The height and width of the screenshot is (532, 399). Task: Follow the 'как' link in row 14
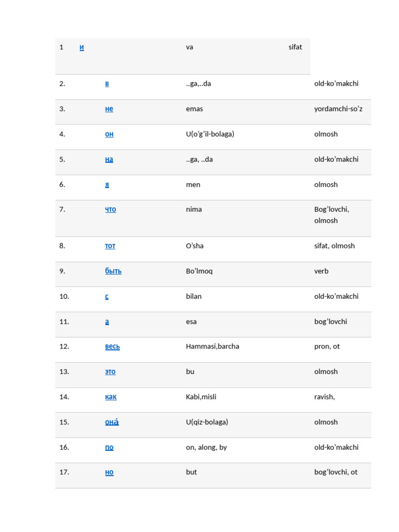pyautogui.click(x=111, y=397)
